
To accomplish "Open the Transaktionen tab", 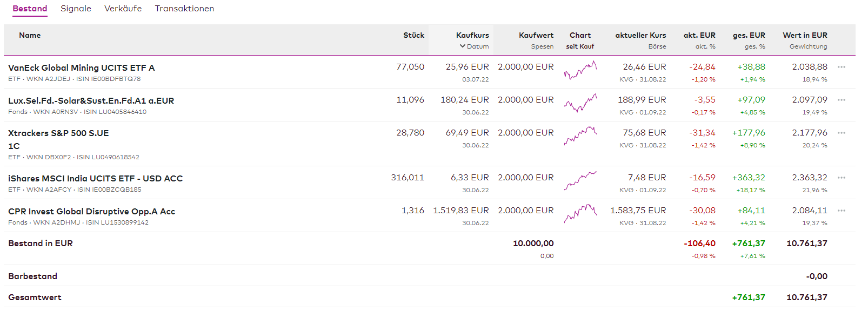I will 184,9.
